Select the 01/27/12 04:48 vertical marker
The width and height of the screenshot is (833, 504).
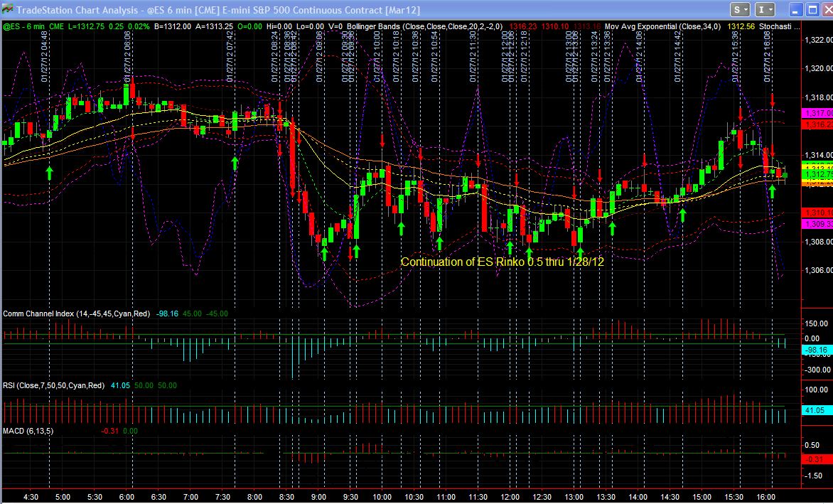[45, 55]
